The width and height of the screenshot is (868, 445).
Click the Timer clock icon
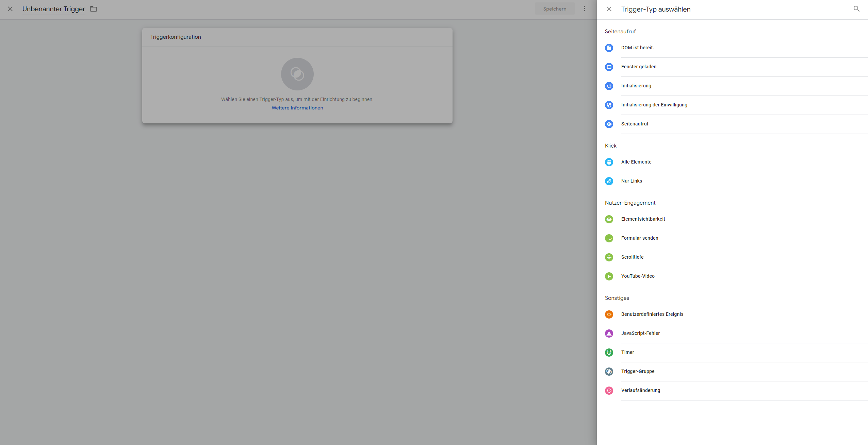click(x=609, y=353)
